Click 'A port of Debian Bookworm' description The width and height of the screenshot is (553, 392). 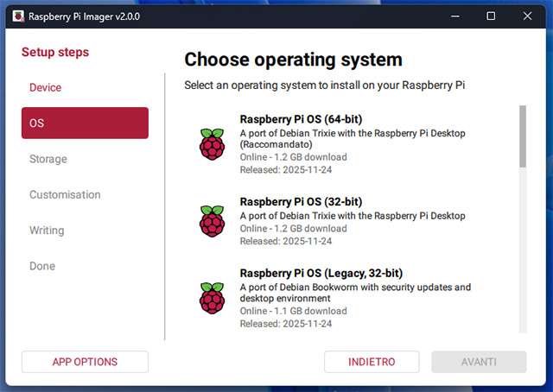click(x=355, y=293)
